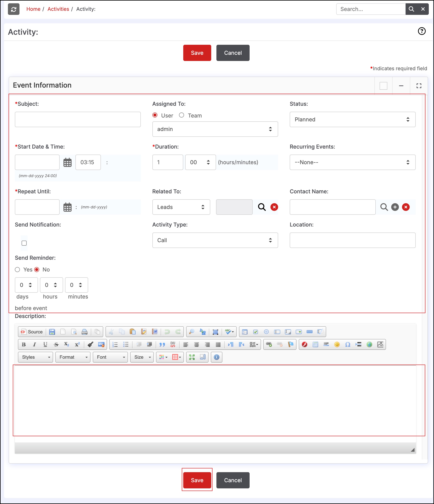This screenshot has height=504, width=434.
Task: Click the Subject input field
Action: (x=78, y=119)
